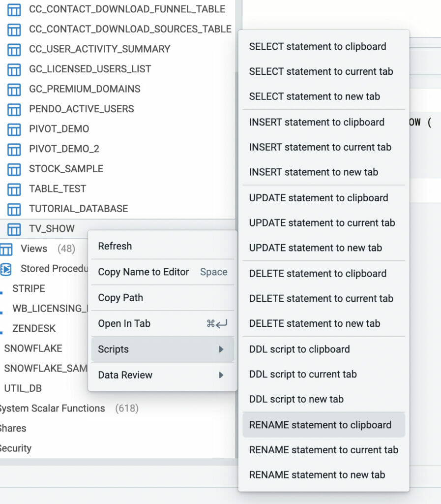
Task: Click the TUTORIAL_DATABASE table icon
Action: point(14,209)
